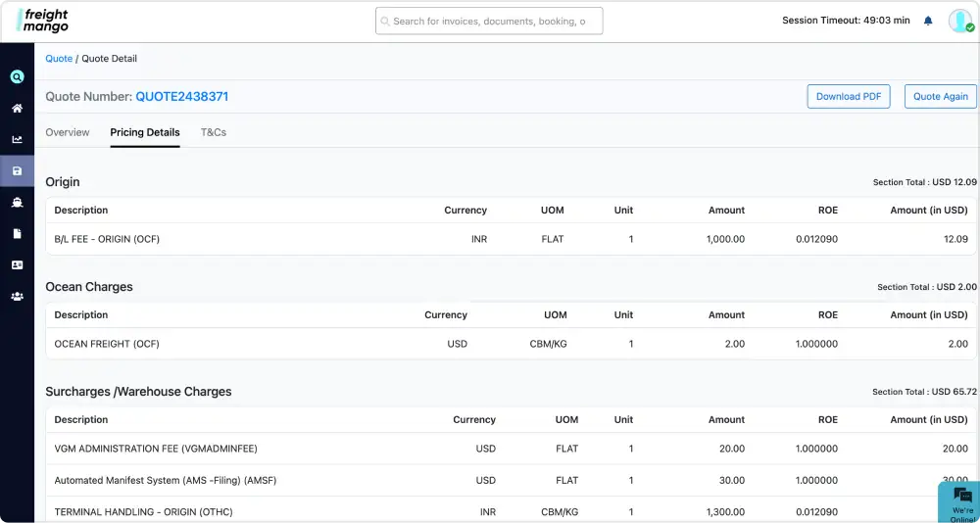Viewport: 980px width, 523px height.
Task: Open the analytics chart icon in sidebar
Action: (x=17, y=139)
